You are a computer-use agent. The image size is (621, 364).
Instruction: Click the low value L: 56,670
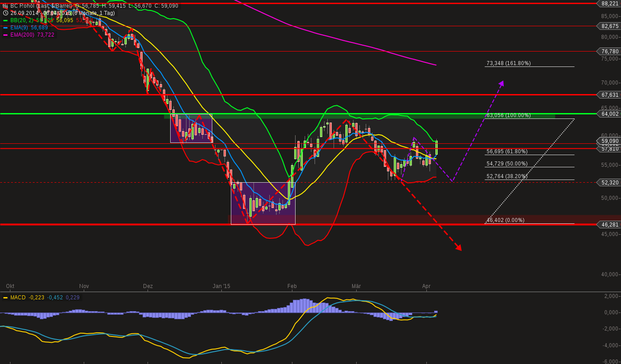139,6
